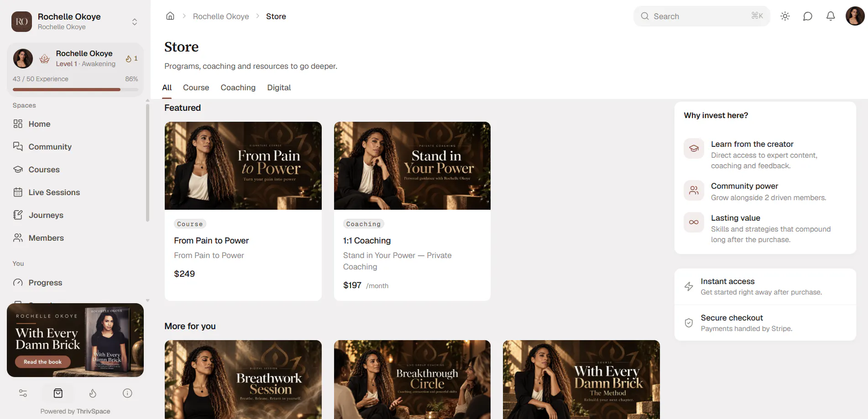Click Instant access lightning icon
The image size is (868, 419).
coord(689,286)
